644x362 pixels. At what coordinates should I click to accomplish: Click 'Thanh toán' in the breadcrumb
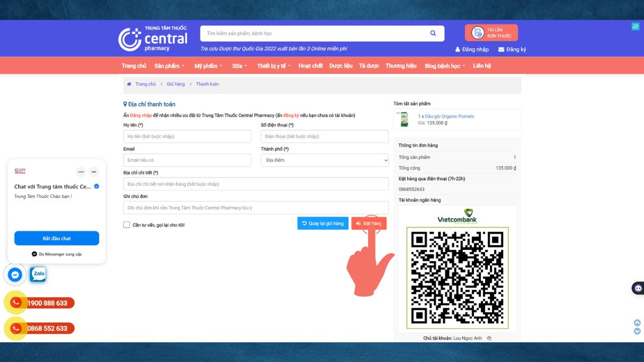(207, 84)
